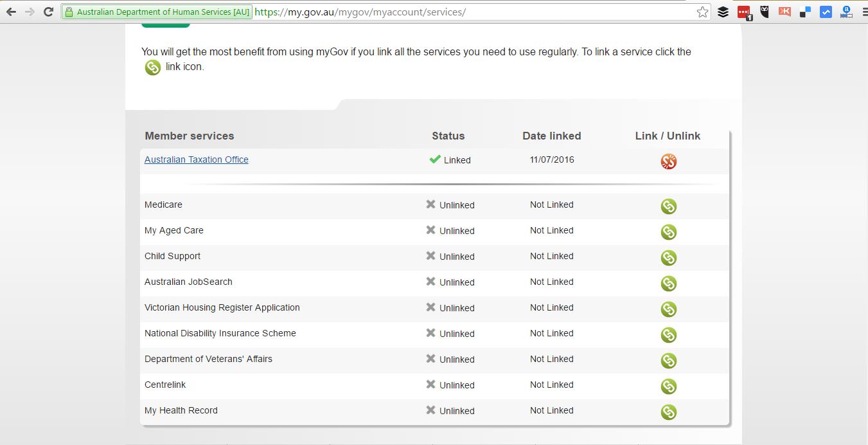Go back to the previous page
Image resolution: width=868 pixels, height=445 pixels.
[11, 12]
